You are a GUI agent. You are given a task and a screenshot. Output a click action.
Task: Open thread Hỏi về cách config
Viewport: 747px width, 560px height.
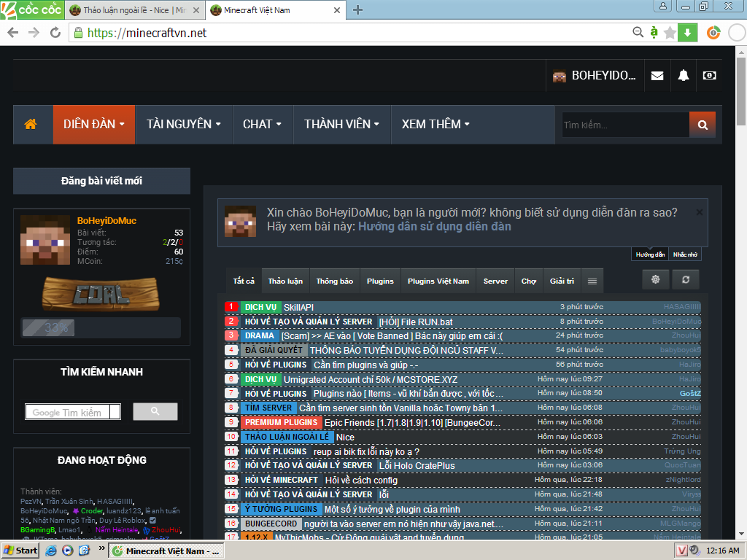coord(361,481)
